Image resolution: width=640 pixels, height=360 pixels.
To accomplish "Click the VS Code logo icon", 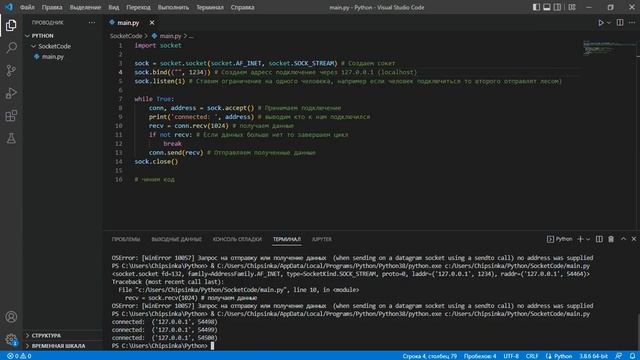I will tap(9, 7).
